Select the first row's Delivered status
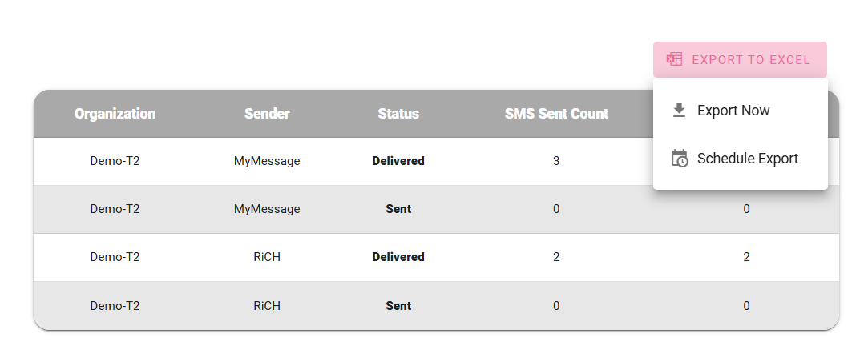This screenshot has width=868, height=346. 398,161
